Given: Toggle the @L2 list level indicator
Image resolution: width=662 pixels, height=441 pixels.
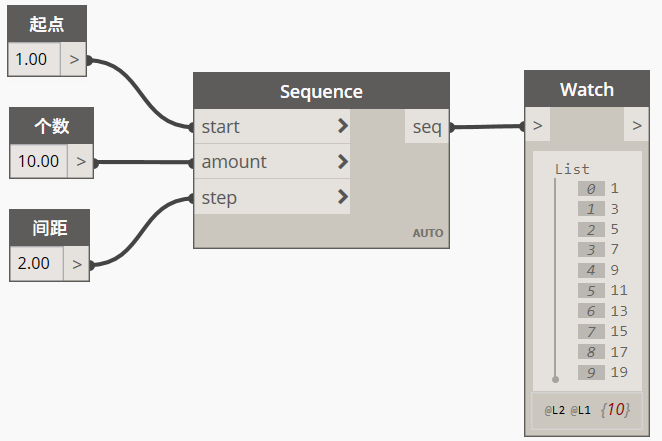Looking at the screenshot, I should click(554, 410).
